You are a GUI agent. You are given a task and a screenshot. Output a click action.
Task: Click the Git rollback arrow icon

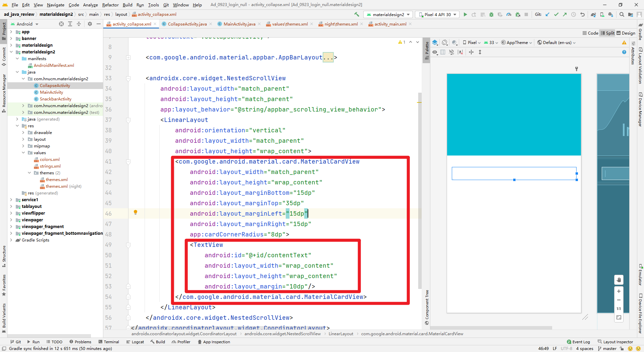[x=582, y=14]
